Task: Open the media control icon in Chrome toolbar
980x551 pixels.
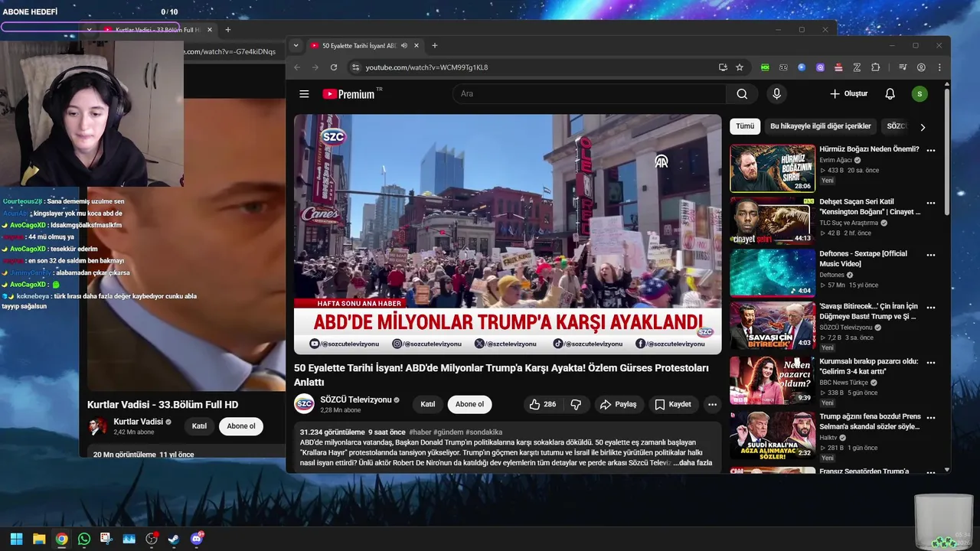Action: pyautogui.click(x=903, y=67)
